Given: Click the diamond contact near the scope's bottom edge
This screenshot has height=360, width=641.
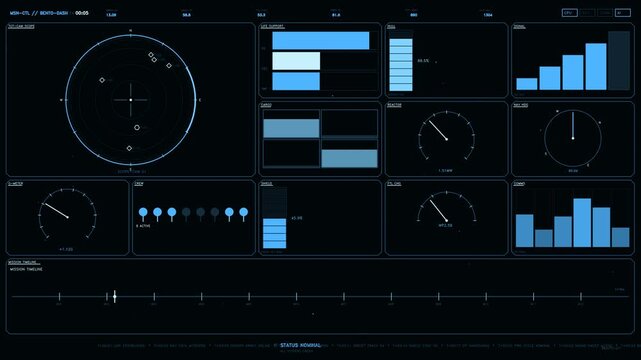Looking at the screenshot, I should 129,148.
